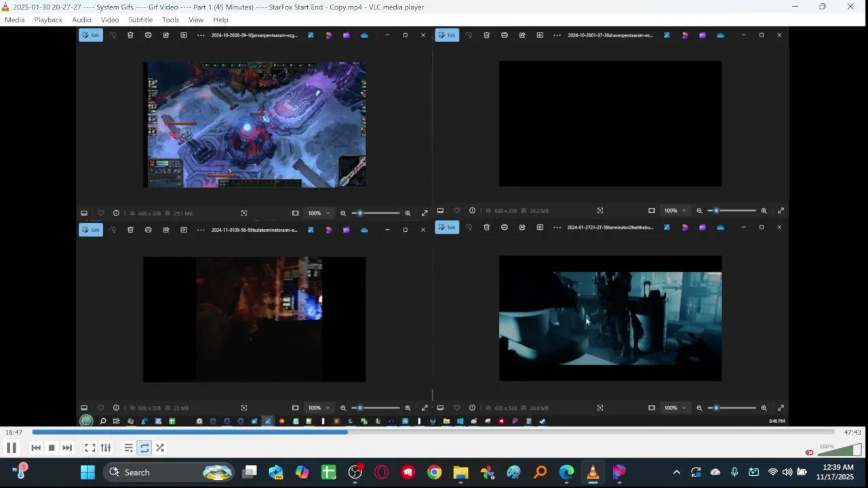Screen dimensions: 868x488
Task: Click the jarvanpentaaram game image preview
Action: [254, 125]
